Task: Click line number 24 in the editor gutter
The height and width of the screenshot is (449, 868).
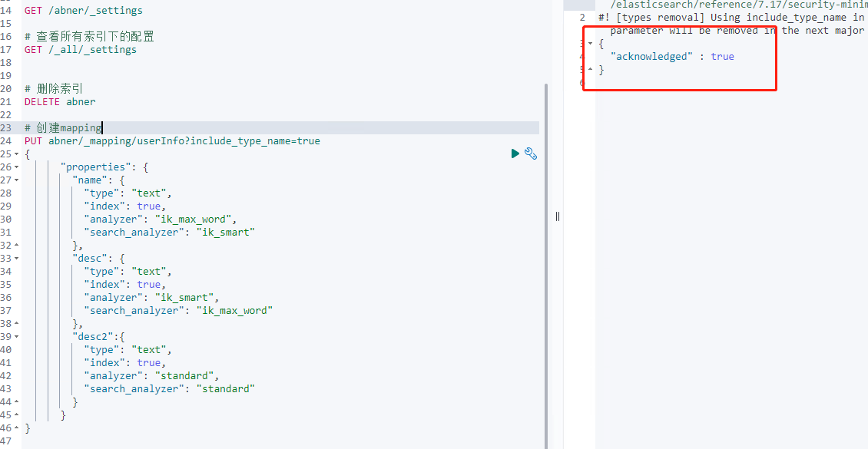Action: click(6, 141)
